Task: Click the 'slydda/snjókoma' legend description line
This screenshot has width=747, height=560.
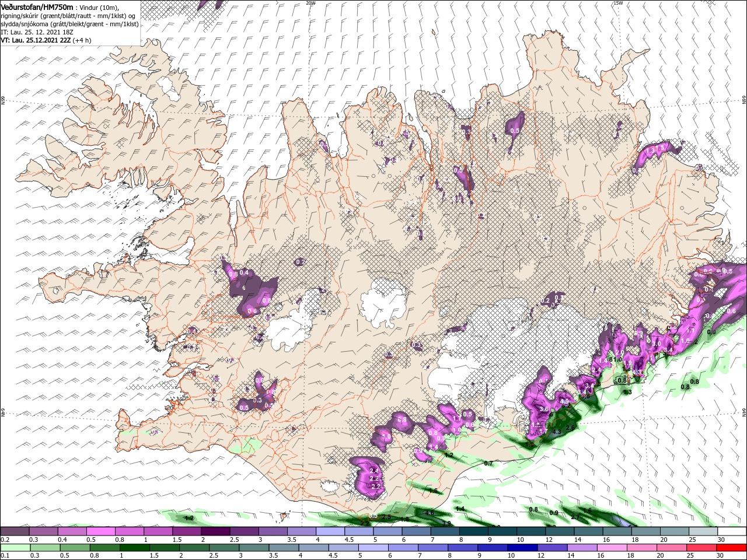Action: point(69,24)
